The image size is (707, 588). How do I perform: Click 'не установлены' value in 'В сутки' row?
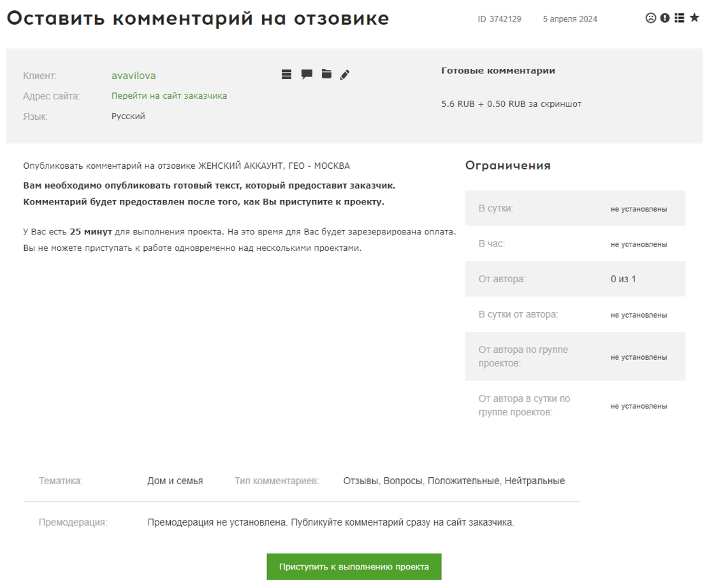[639, 209]
